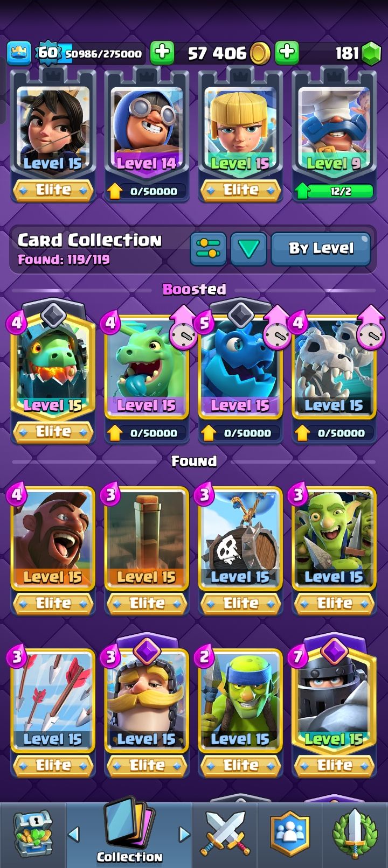388x868 pixels.
Task: Tap the Elite button under Hog Rider
Action: [53, 604]
